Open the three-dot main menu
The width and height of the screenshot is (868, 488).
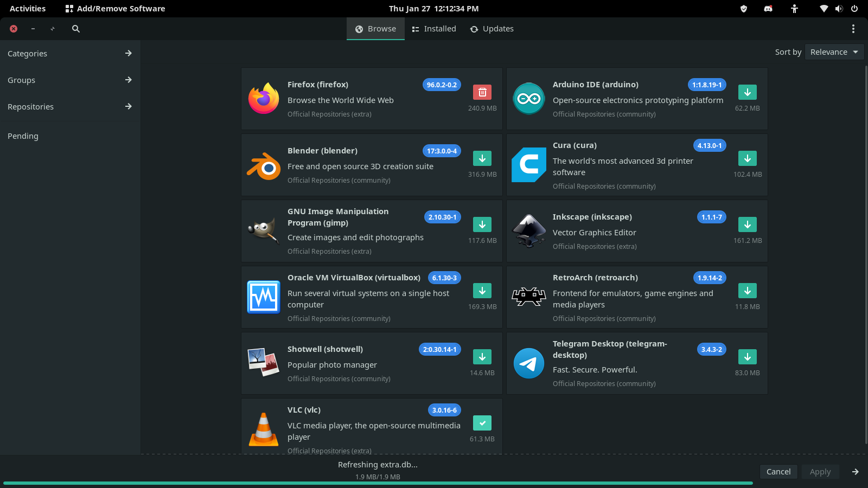point(853,29)
